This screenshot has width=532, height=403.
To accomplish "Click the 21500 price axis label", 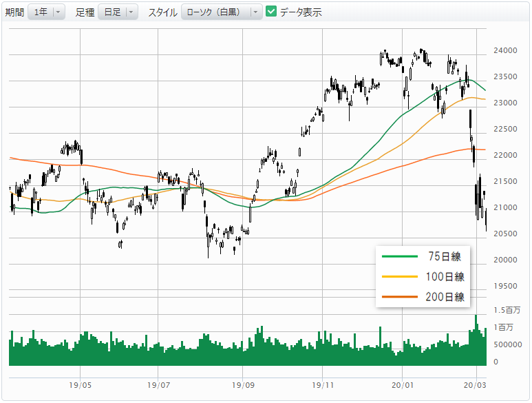I will (505, 181).
